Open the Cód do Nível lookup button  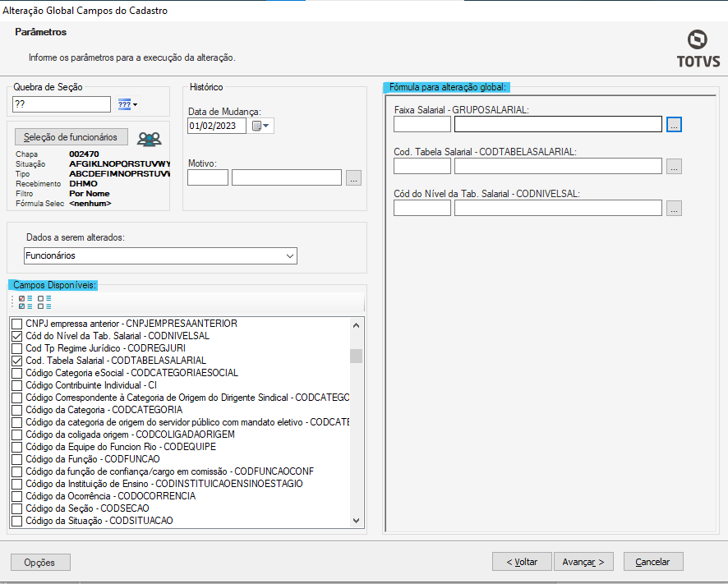(674, 209)
